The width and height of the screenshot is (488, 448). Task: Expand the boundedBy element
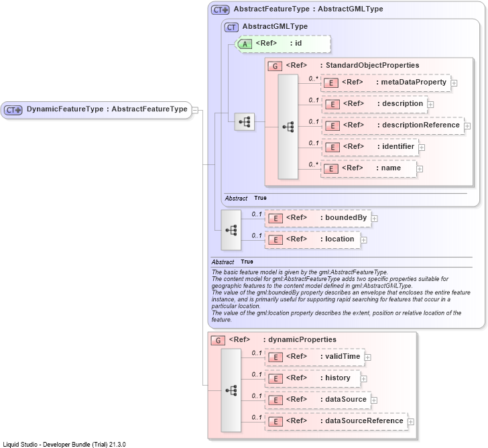coord(375,219)
